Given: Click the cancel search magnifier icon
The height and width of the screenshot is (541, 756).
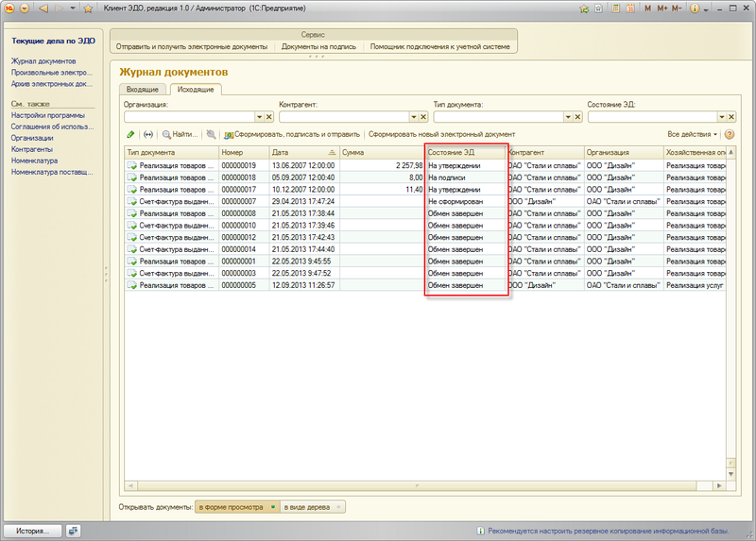Looking at the screenshot, I should [x=211, y=134].
